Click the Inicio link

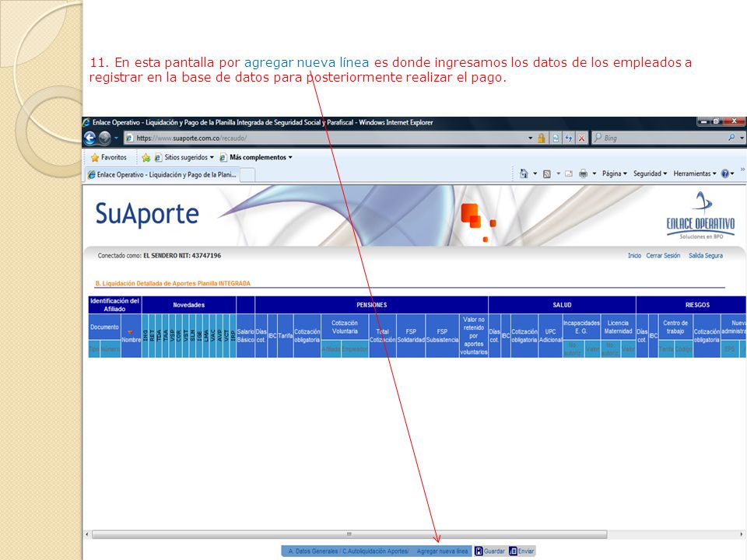coord(634,256)
